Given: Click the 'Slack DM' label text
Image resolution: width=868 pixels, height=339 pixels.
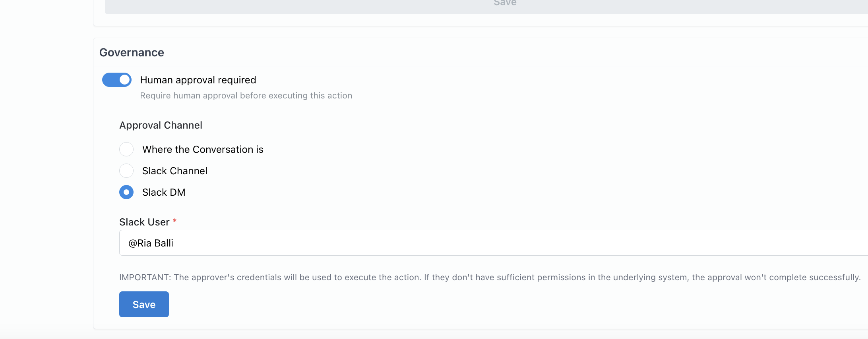Looking at the screenshot, I should pos(164,192).
